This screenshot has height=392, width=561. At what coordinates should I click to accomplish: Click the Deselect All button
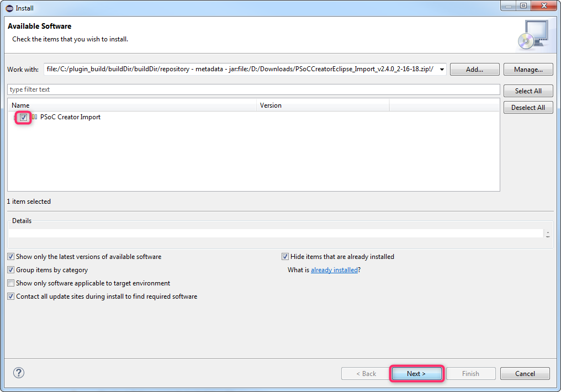click(x=528, y=107)
